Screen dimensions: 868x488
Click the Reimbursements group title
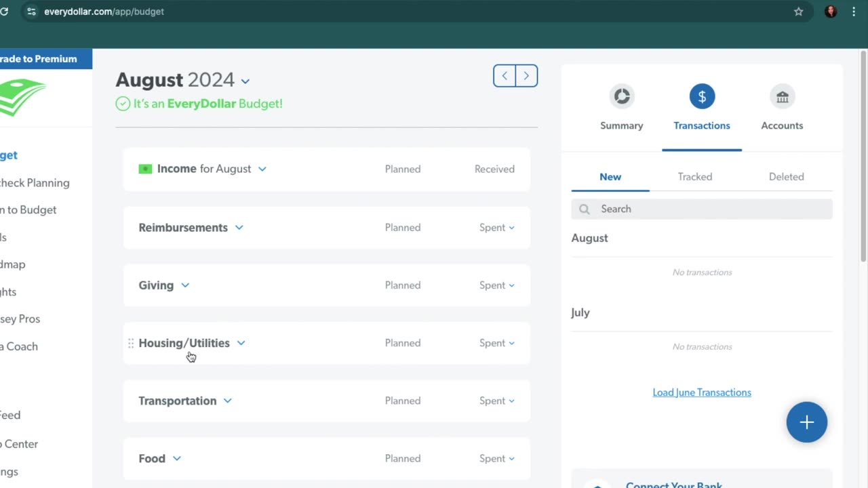click(x=183, y=228)
